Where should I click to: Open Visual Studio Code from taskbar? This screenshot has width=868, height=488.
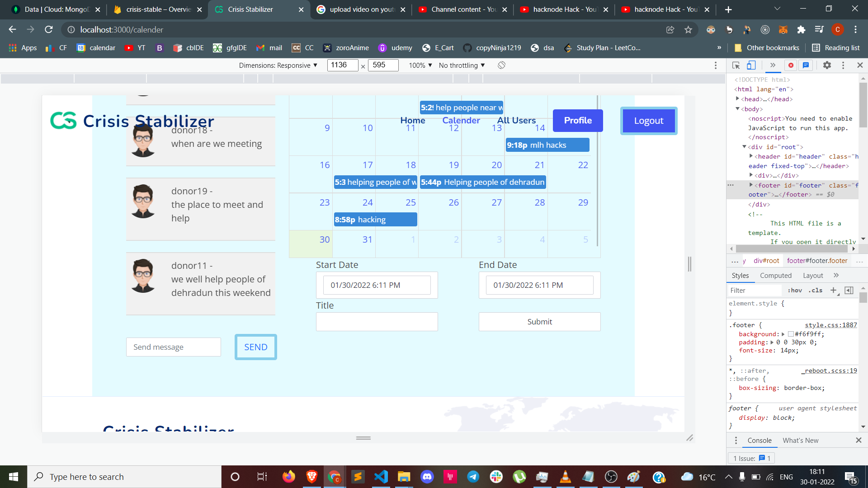click(381, 477)
